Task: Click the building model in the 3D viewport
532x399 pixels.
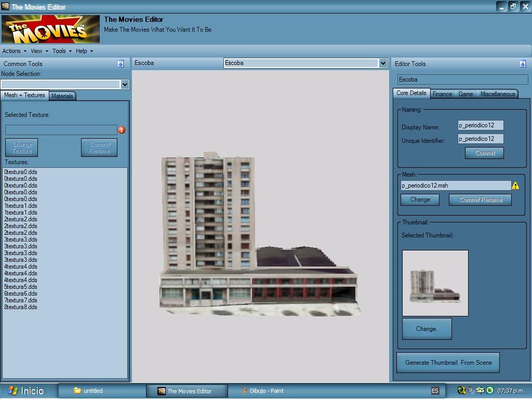Action: click(x=259, y=234)
